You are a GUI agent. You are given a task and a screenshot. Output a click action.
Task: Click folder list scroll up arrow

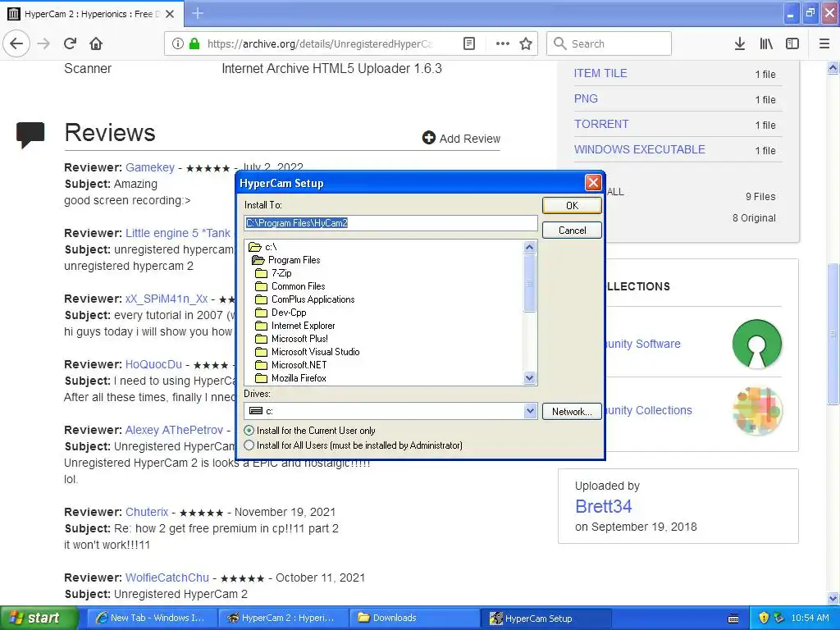[529, 247]
